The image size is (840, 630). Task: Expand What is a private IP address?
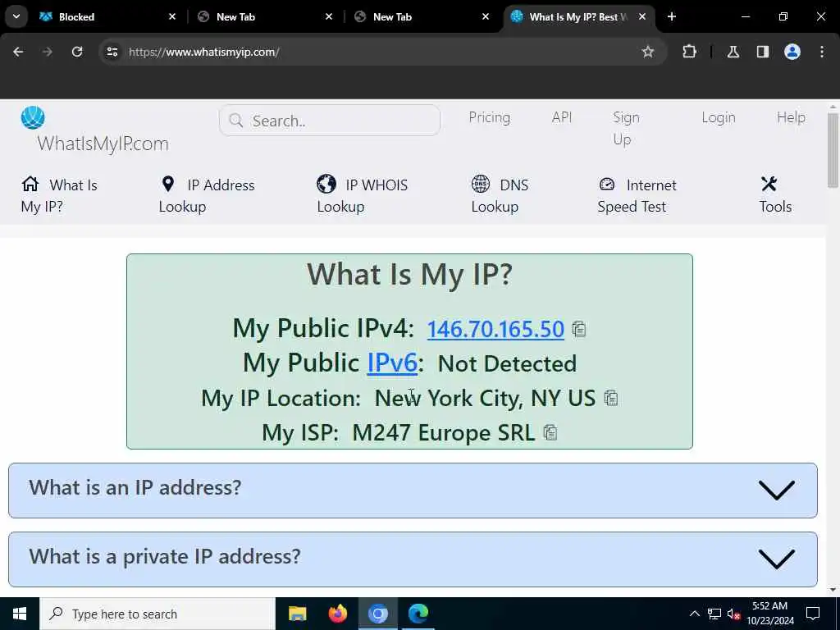(413, 559)
